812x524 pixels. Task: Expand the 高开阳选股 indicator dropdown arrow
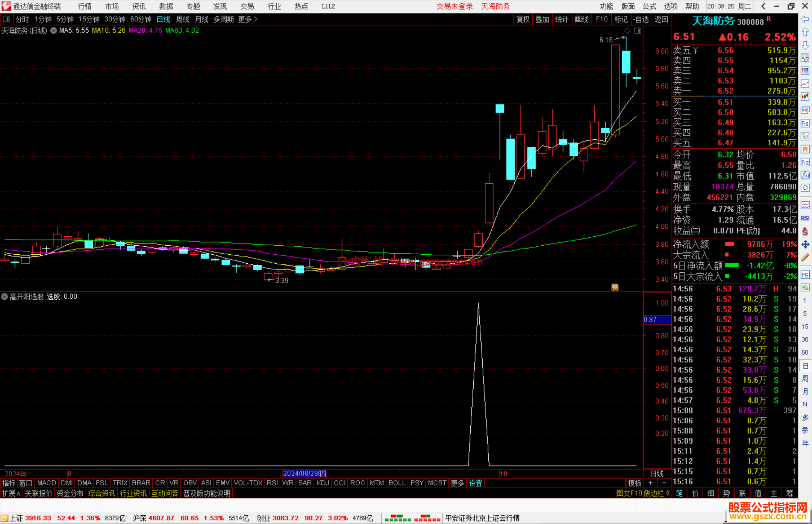[5, 297]
